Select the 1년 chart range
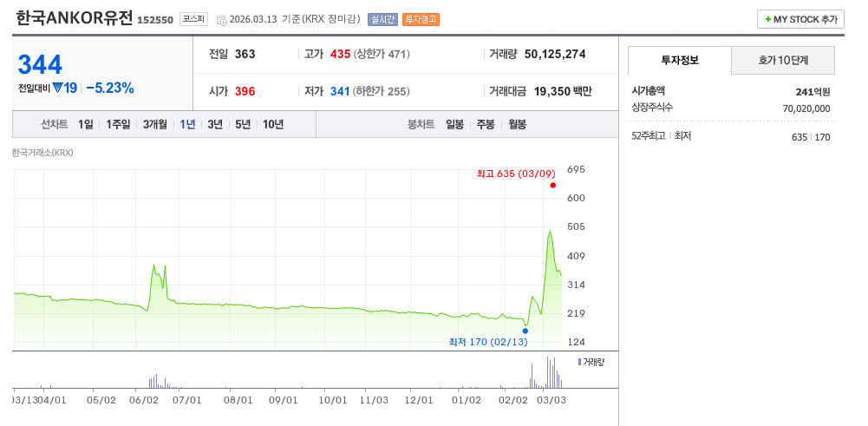Screen dimensions: 868x426 click(x=187, y=124)
